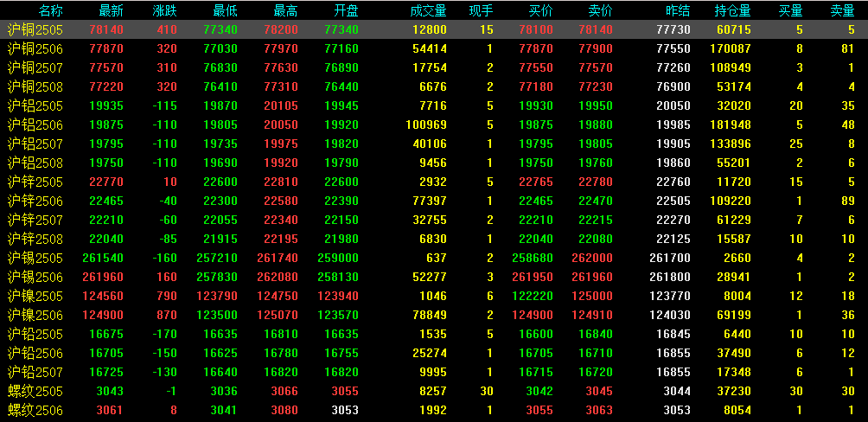
Task: Click latest price 261960 of 沪锡2506
Action: (103, 278)
